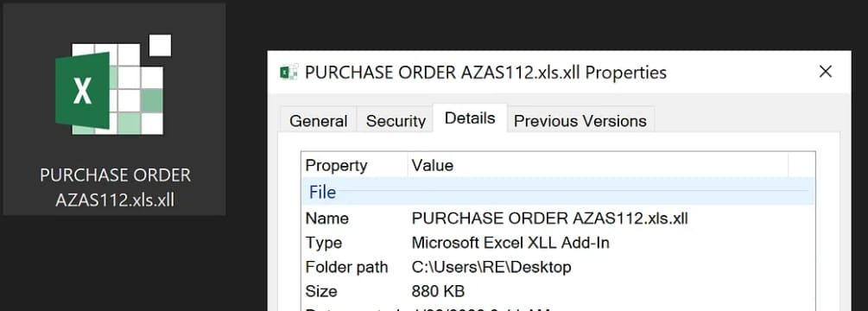Select the Size property row label
The width and height of the screenshot is (868, 311).
tap(321, 291)
